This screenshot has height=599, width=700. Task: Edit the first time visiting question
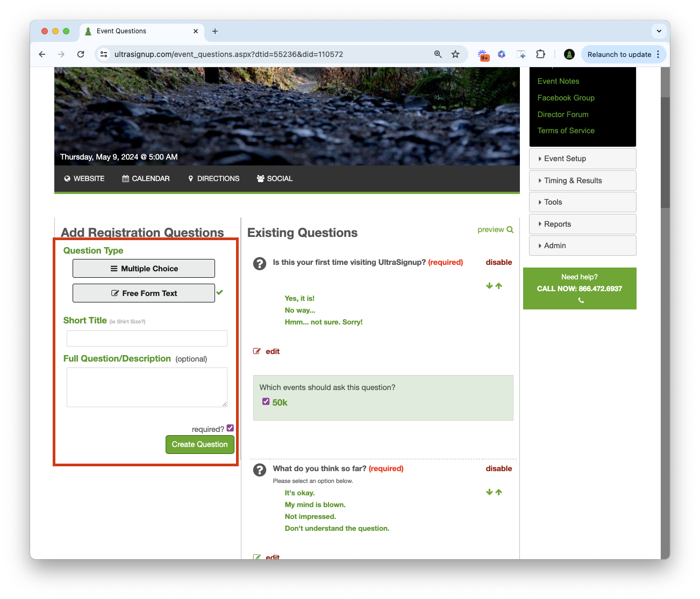(267, 351)
